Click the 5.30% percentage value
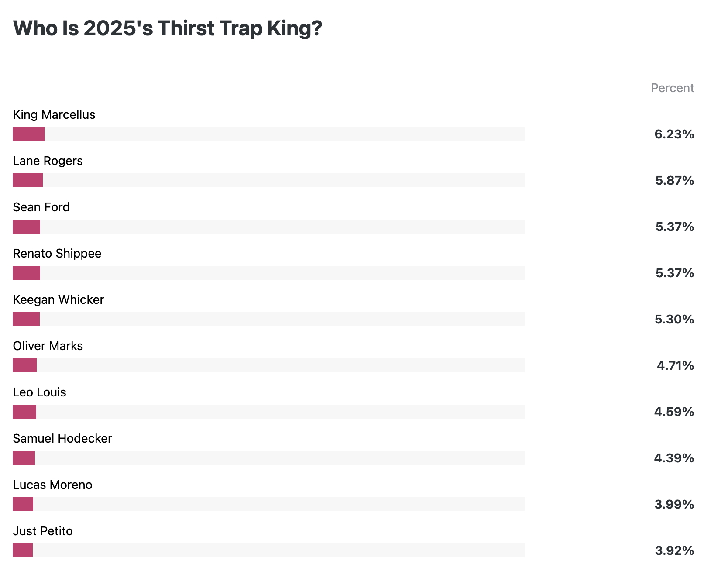This screenshot has width=728, height=571. 674,320
